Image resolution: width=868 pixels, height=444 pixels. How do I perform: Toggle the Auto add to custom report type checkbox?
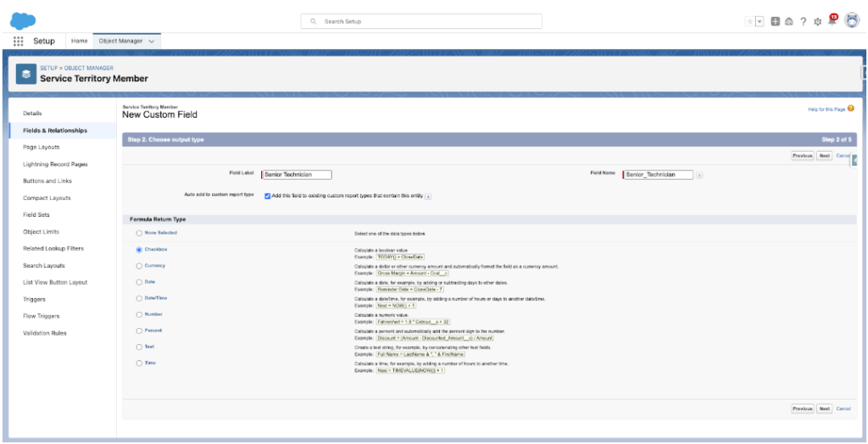(267, 196)
